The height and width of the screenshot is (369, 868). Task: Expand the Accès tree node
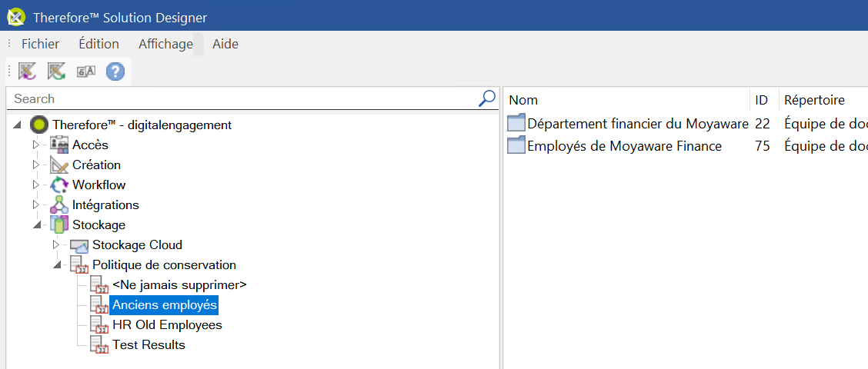[35, 145]
